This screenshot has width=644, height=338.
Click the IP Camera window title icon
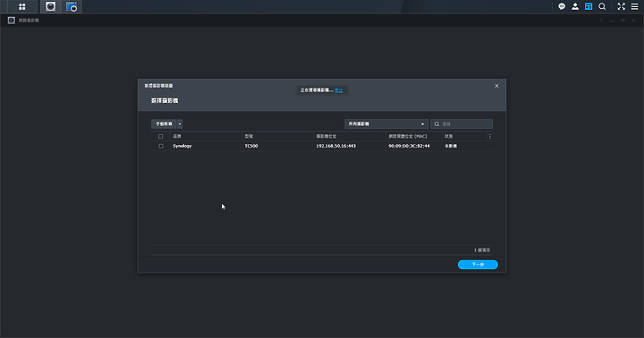12,21
